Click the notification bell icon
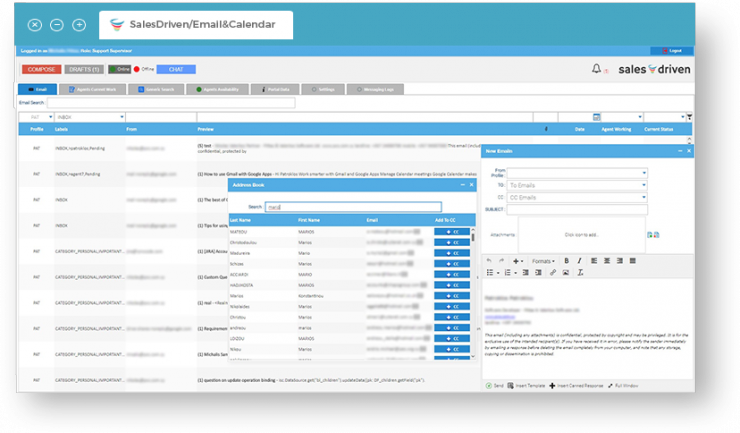This screenshot has width=740, height=433. (597, 69)
